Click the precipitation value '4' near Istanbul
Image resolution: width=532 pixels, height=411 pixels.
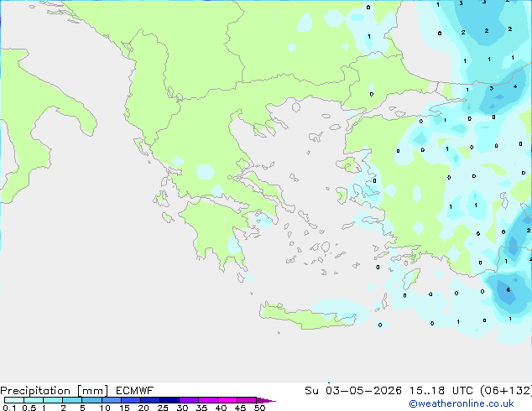(x=515, y=86)
